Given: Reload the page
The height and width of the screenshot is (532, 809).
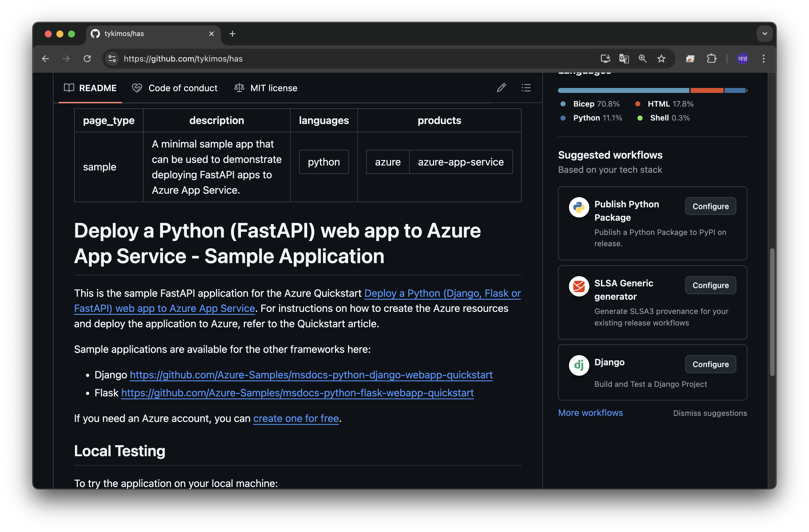Looking at the screenshot, I should [87, 59].
